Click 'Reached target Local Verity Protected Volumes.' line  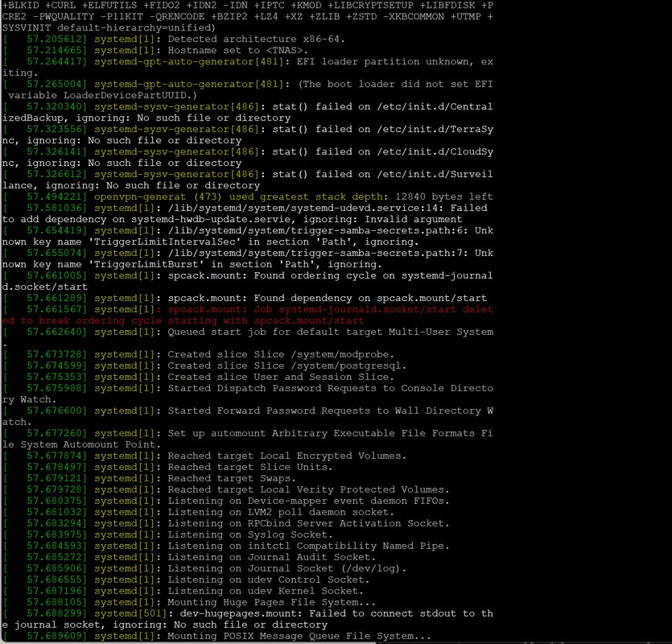308,489
